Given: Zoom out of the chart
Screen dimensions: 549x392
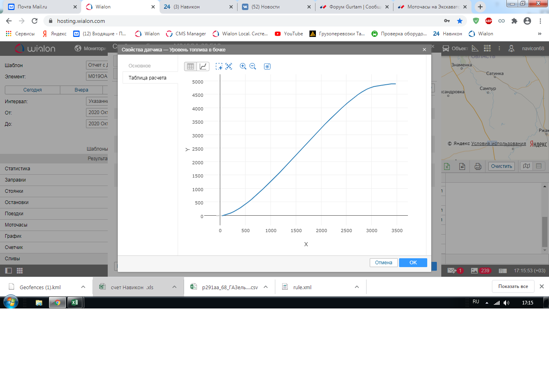Looking at the screenshot, I should point(253,66).
